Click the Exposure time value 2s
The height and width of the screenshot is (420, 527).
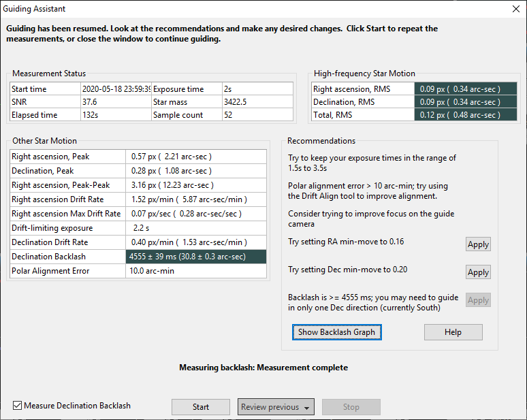(257, 89)
